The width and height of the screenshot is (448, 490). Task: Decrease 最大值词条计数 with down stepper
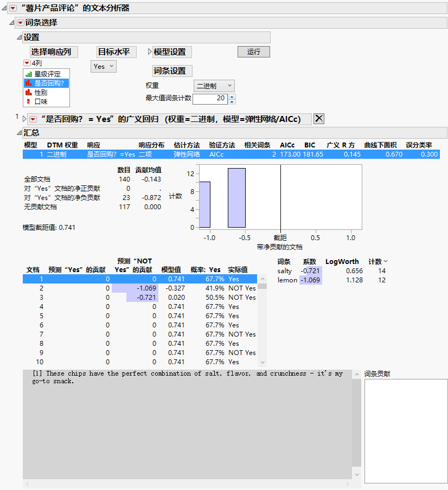tap(232, 101)
